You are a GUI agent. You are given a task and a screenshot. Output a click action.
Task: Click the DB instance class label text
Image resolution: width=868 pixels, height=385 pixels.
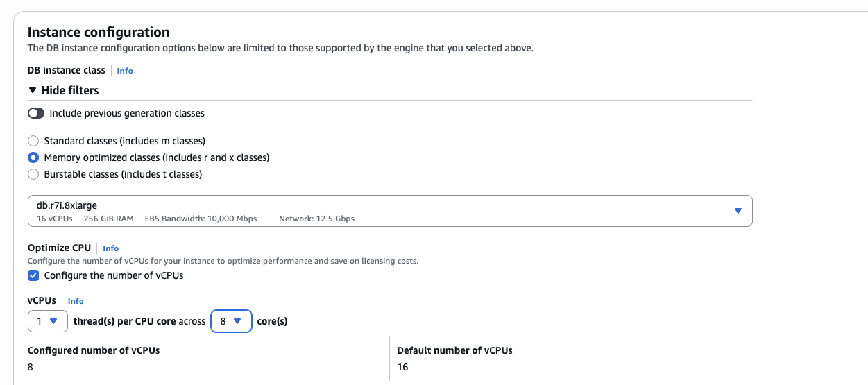point(66,70)
